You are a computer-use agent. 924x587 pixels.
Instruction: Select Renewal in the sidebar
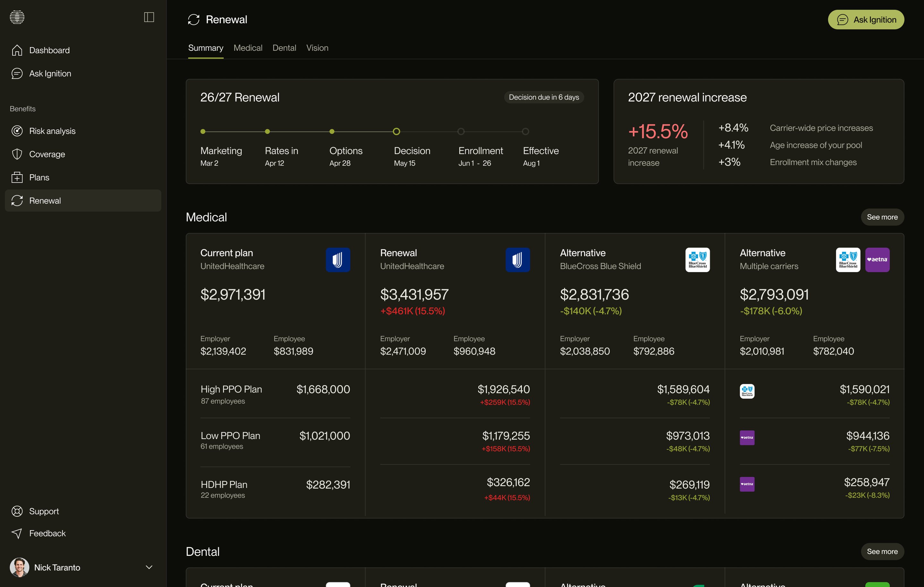point(83,200)
